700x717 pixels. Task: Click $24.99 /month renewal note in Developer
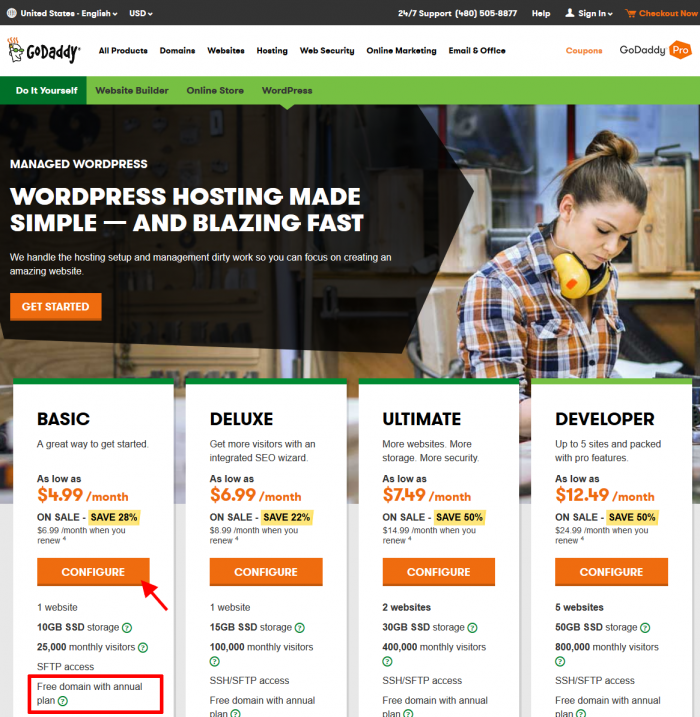(601, 535)
